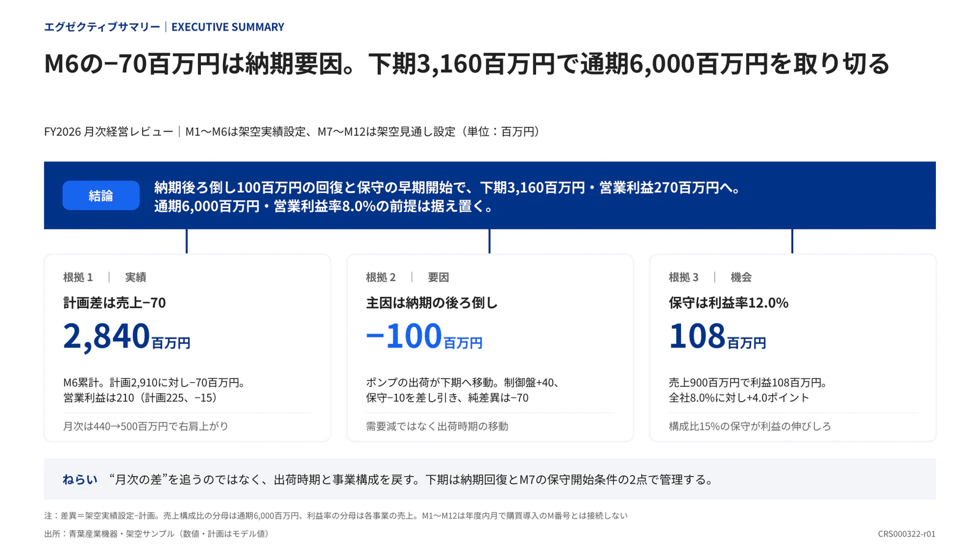
Task: Select the line 保守−10を差し引き、純差異は−70
Action: [448, 398]
